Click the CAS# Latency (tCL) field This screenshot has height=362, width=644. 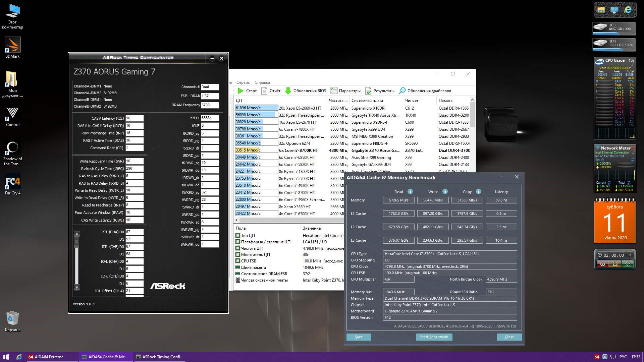coord(134,118)
